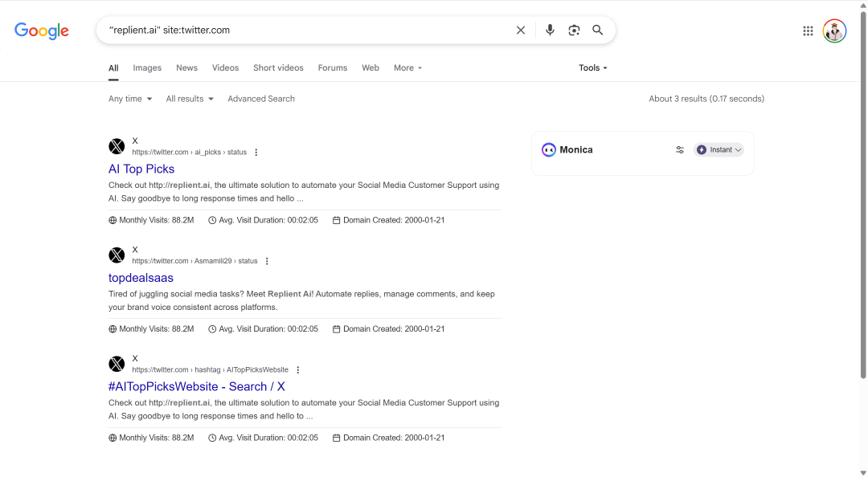The width and height of the screenshot is (868, 477).
Task: Click globe icon in #AITopPicksWebsite result stats
Action: click(x=113, y=438)
